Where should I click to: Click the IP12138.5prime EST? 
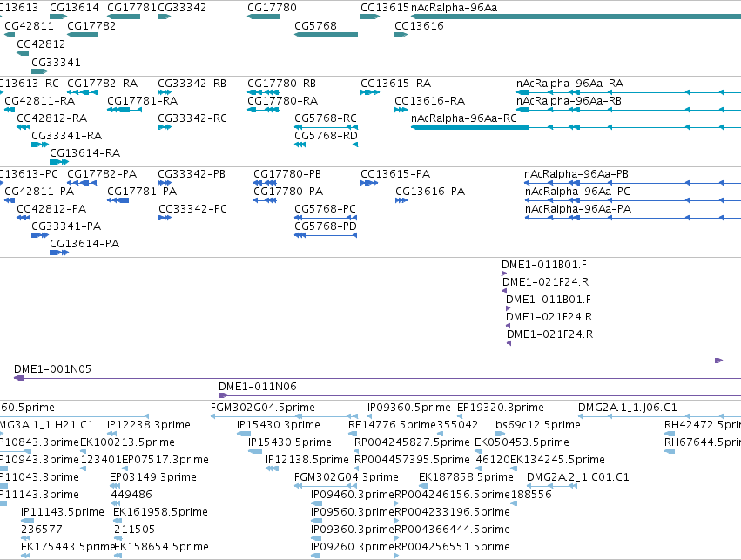(307, 460)
